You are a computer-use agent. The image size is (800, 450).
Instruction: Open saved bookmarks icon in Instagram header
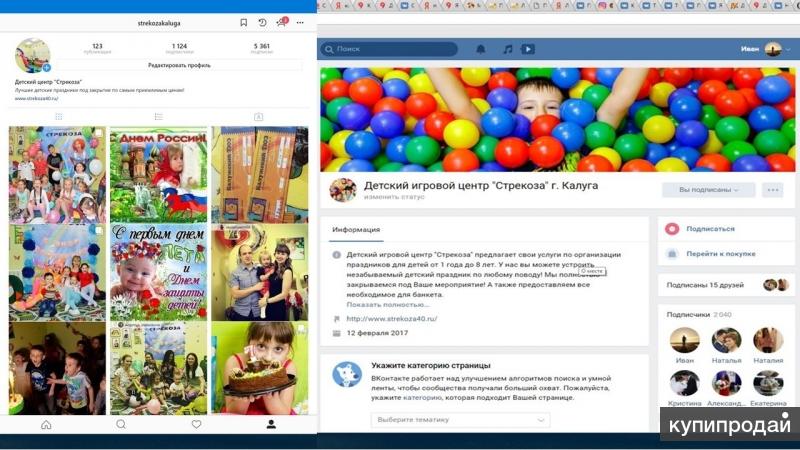pyautogui.click(x=243, y=22)
